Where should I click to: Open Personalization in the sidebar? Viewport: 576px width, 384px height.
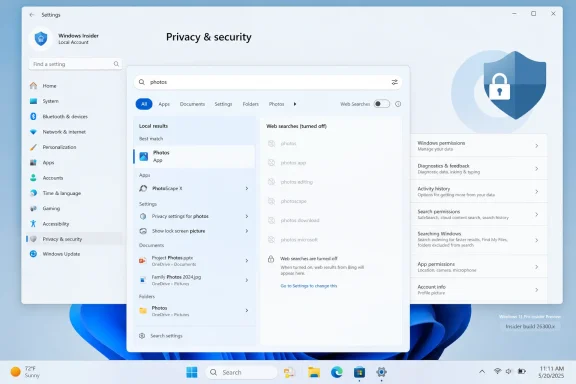pyautogui.click(x=75, y=147)
